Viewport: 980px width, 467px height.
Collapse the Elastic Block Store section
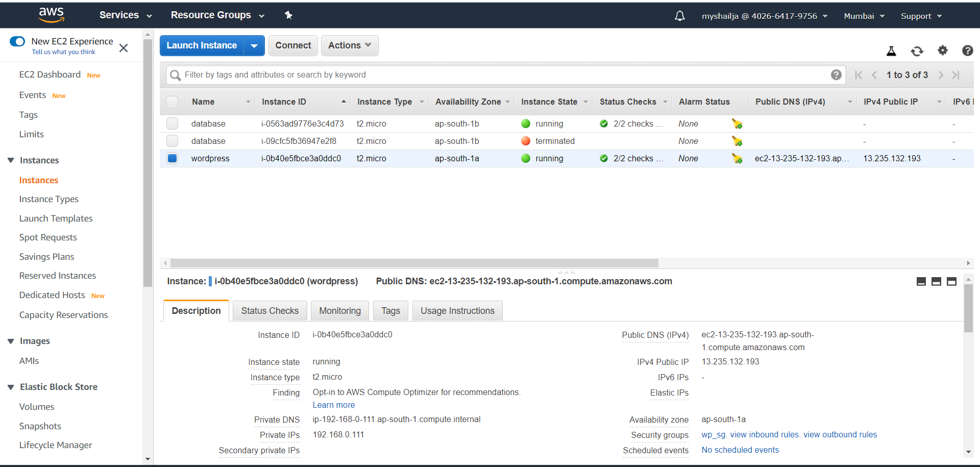(11, 387)
